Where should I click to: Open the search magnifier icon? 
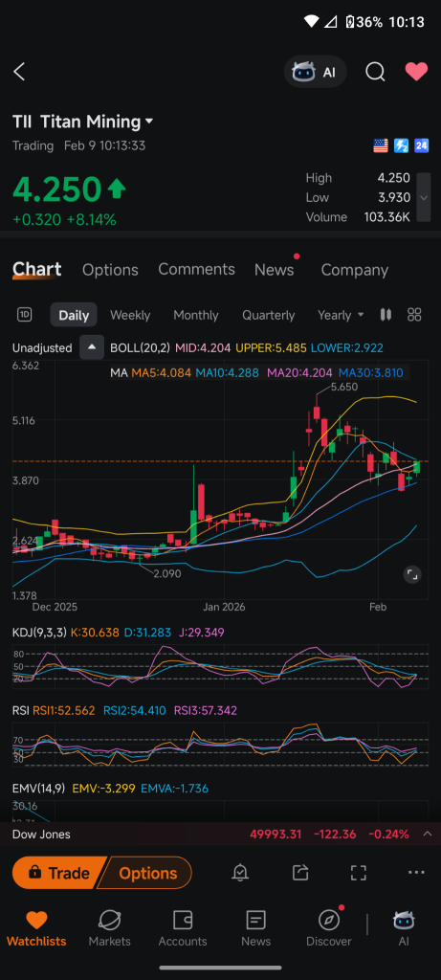pyautogui.click(x=375, y=72)
